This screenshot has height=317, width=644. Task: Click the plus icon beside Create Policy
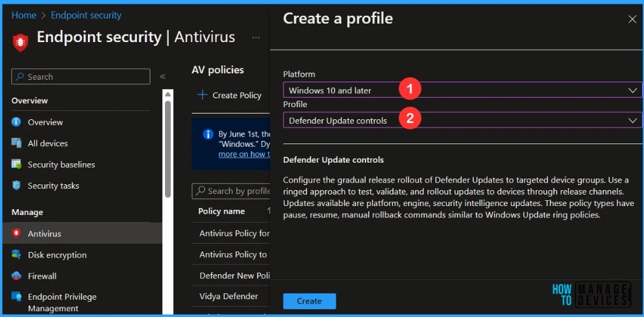tap(203, 95)
